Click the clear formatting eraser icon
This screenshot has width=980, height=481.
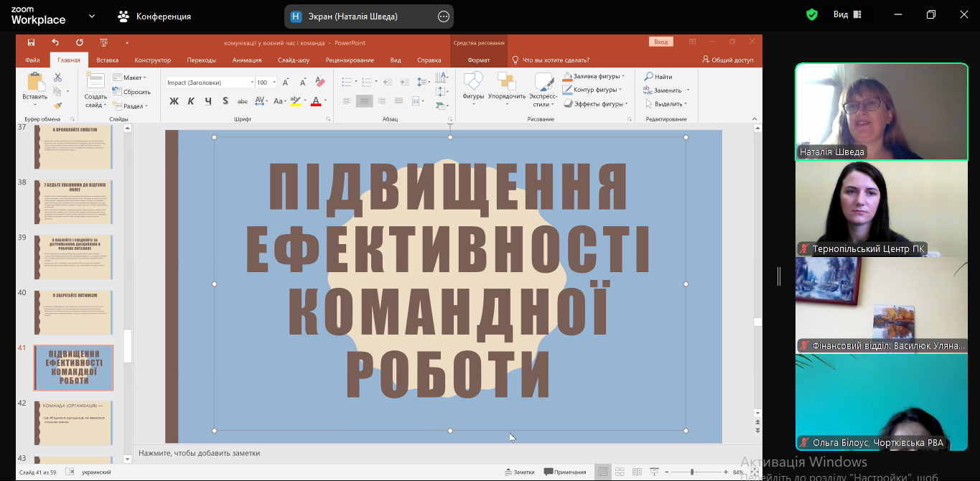[x=320, y=83]
